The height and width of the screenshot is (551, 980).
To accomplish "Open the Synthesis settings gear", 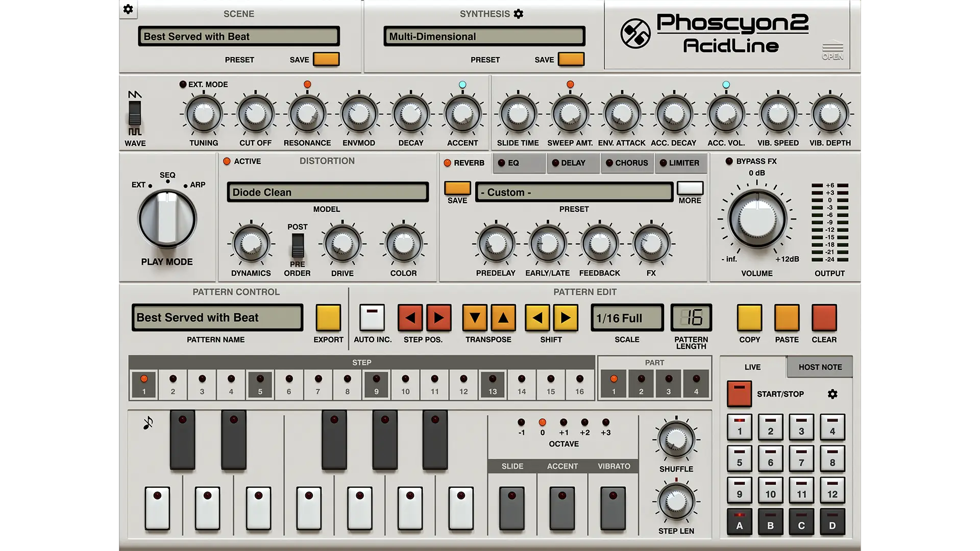I will tap(519, 14).
